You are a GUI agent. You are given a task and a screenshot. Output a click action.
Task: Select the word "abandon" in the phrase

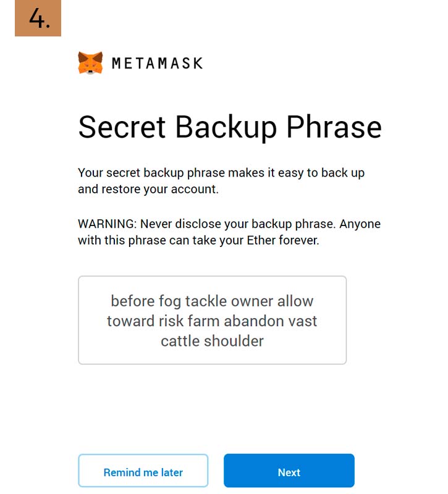pyautogui.click(x=254, y=321)
